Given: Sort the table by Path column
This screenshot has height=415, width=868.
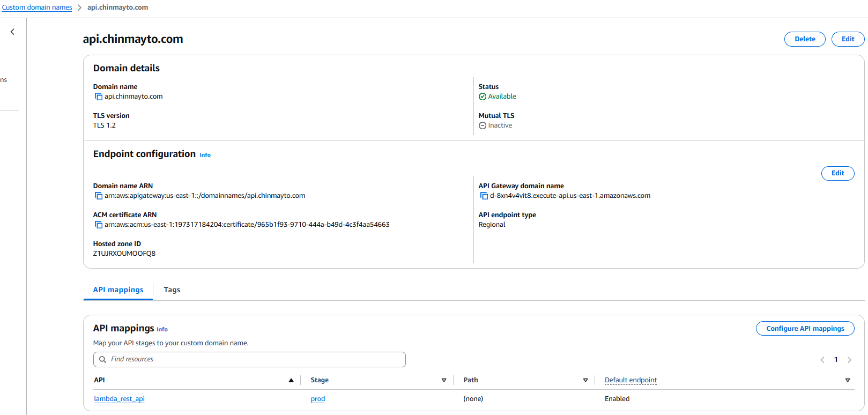Looking at the screenshot, I should 585,380.
